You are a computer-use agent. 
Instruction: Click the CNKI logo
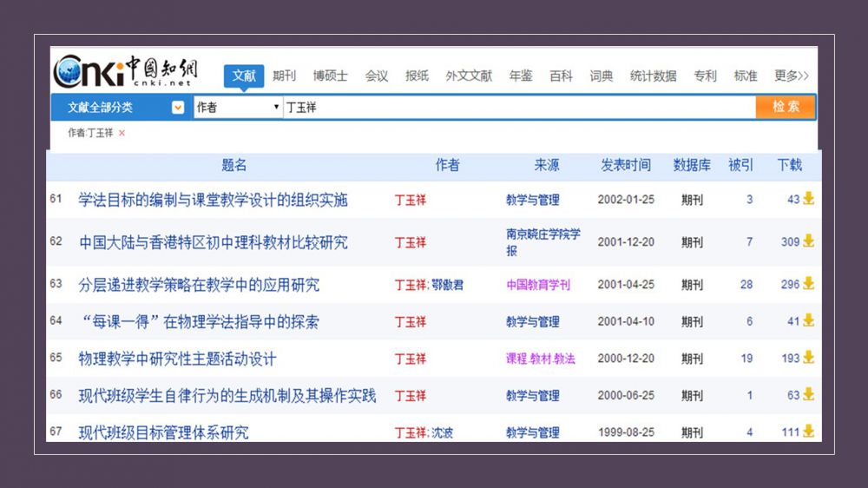coord(126,72)
